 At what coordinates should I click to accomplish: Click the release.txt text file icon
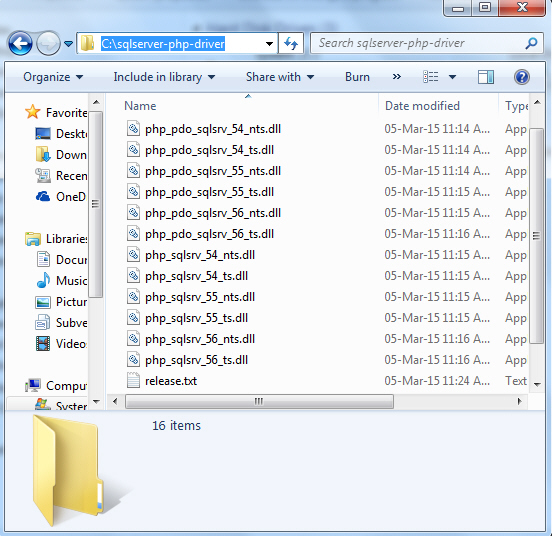click(x=133, y=380)
